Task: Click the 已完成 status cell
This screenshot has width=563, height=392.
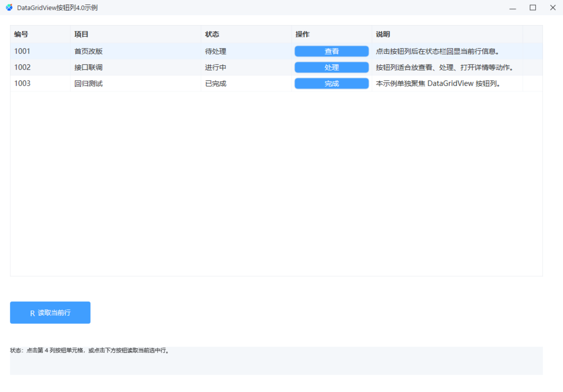Action: point(246,83)
